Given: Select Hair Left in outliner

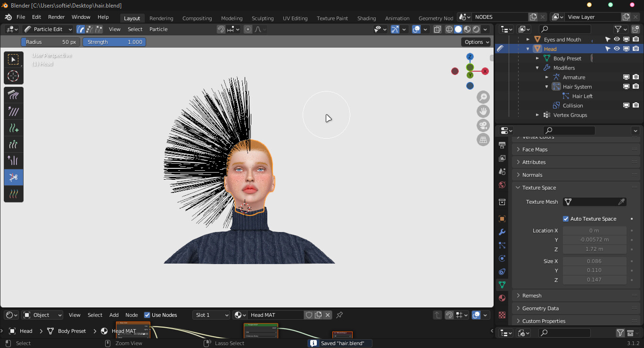Looking at the screenshot, I should pos(582,96).
